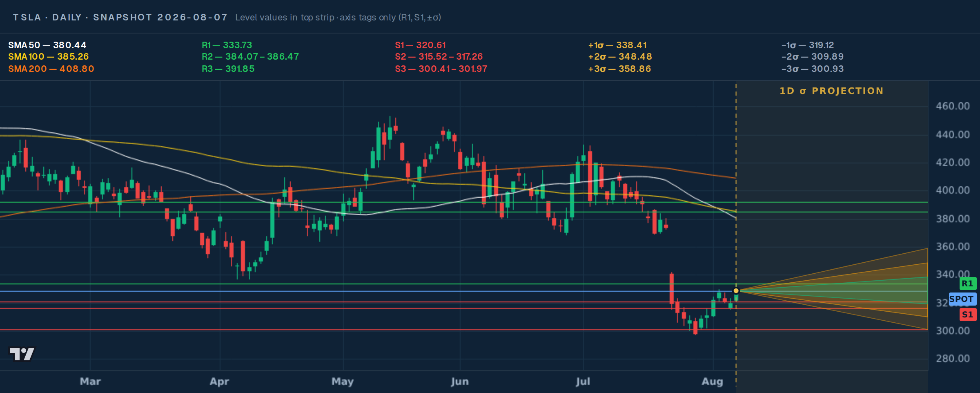
Task: Click the +3σ — 358.86 value
Action: click(x=619, y=69)
